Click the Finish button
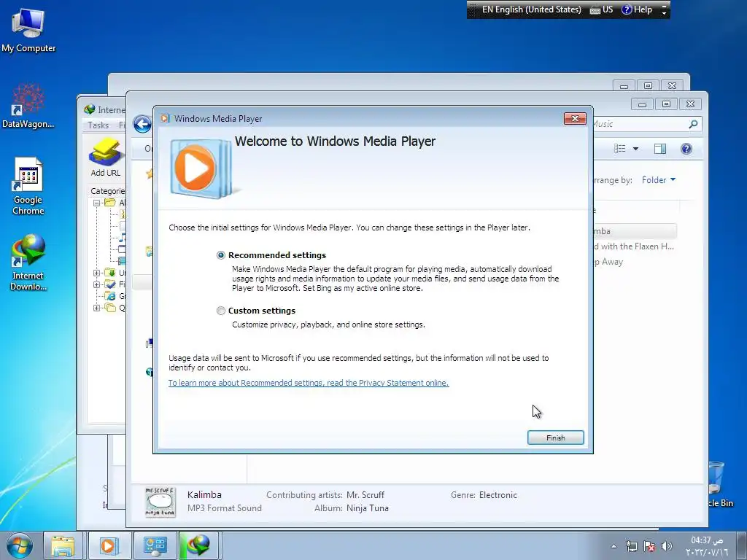 [x=555, y=437]
